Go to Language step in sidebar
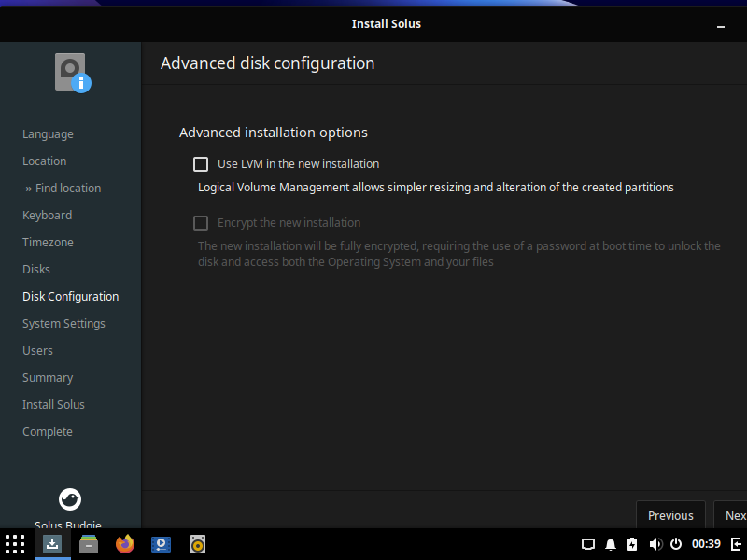 [x=48, y=134]
